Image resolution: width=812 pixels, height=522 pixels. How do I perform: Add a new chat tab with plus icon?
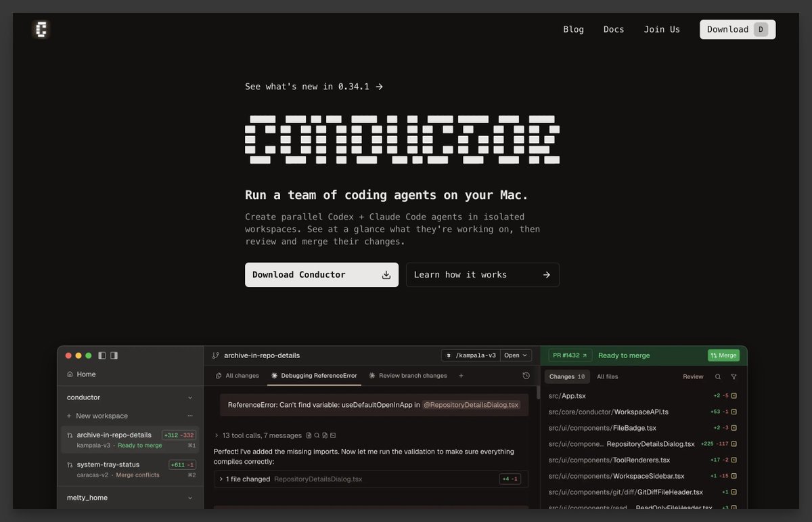[x=461, y=376]
